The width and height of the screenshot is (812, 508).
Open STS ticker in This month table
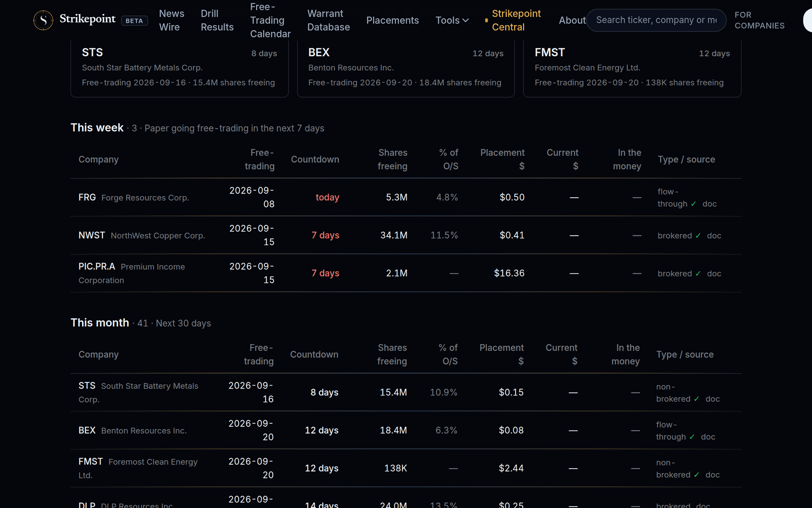(87, 386)
